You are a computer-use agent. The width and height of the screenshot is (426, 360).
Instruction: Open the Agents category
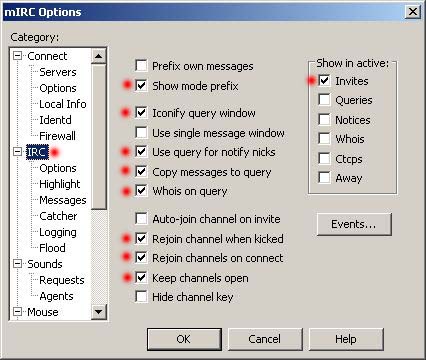(x=56, y=296)
